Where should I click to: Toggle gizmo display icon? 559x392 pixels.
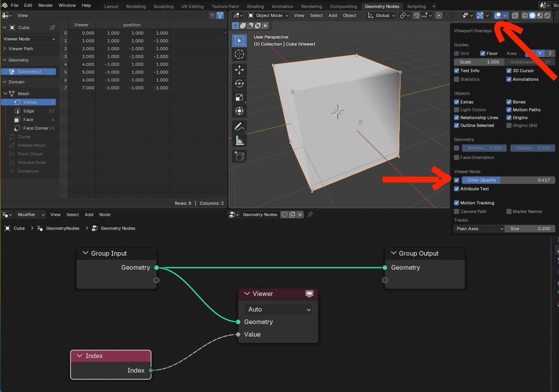pos(480,16)
